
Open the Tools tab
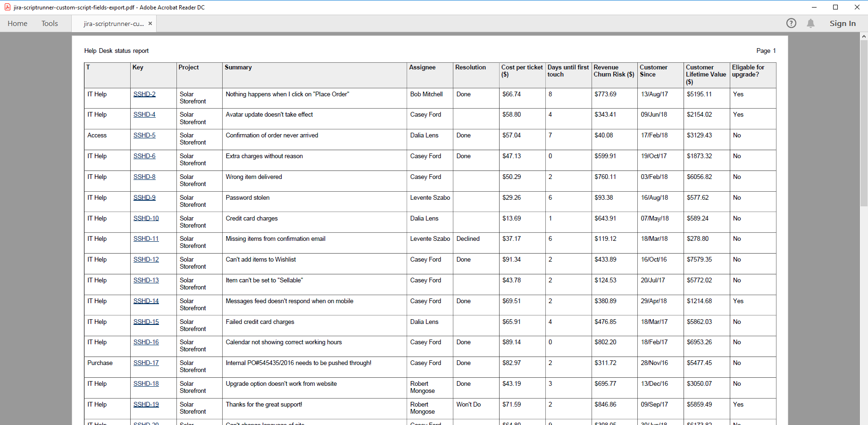point(50,24)
